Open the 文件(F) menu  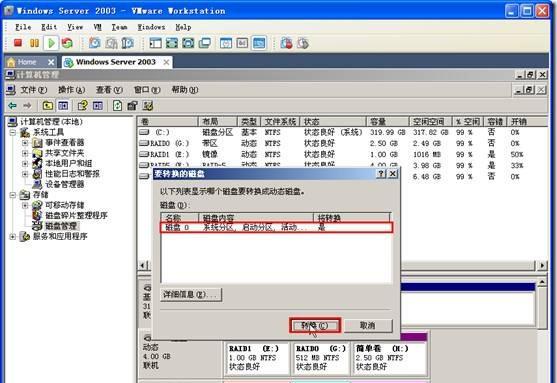(x=33, y=90)
